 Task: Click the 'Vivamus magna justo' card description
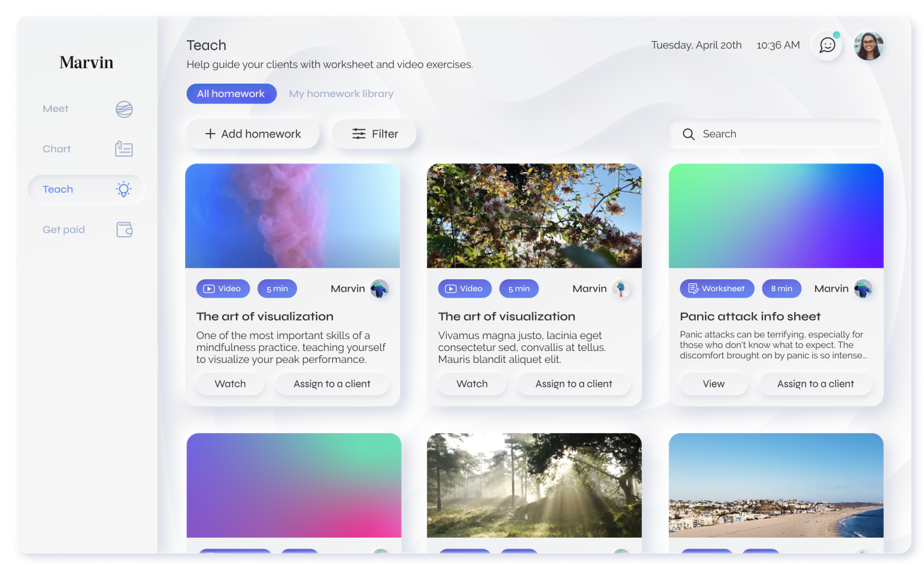(522, 347)
